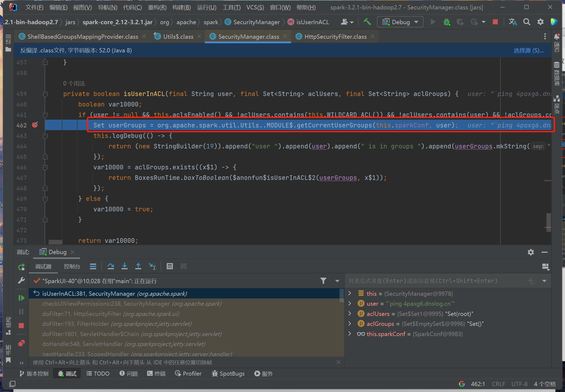Switch to the Utils$.class tab
Image resolution: width=565 pixels, height=392 pixels.
(178, 37)
